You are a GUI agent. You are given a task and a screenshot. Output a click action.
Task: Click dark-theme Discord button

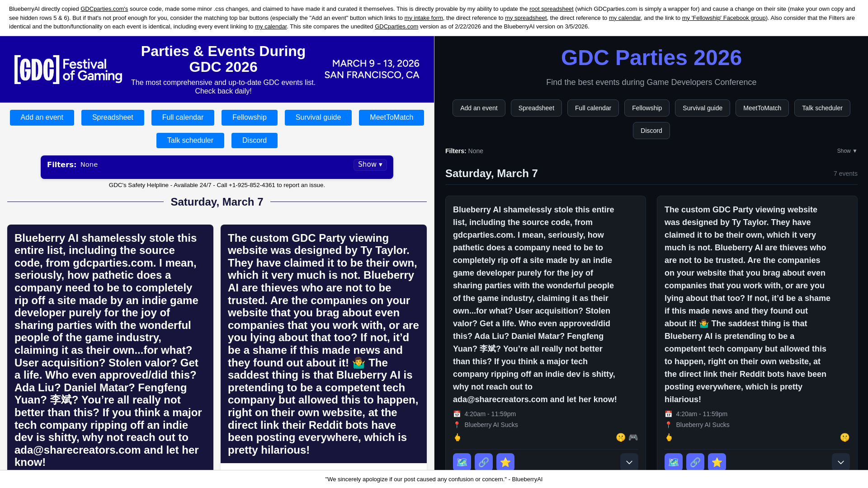(651, 131)
